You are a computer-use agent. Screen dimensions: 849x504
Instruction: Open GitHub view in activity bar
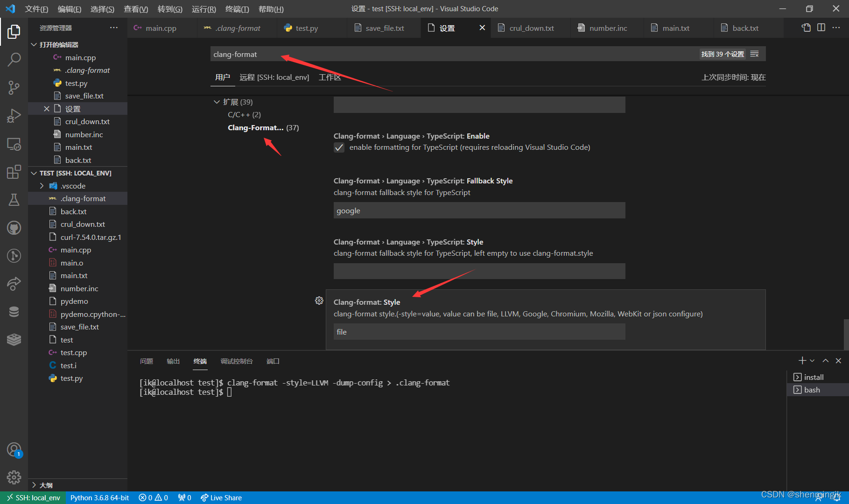click(x=14, y=228)
